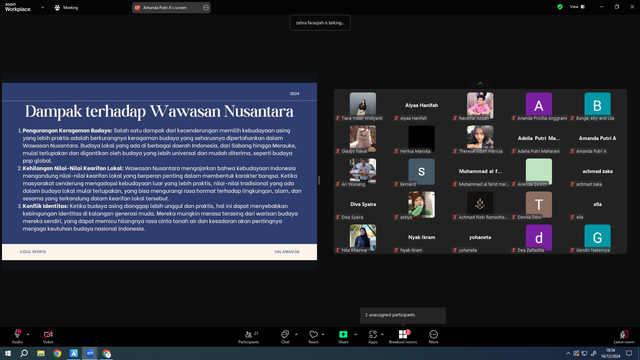This screenshot has width=640, height=360.
Task: Open the Meeting info menu
Action: click(66, 7)
